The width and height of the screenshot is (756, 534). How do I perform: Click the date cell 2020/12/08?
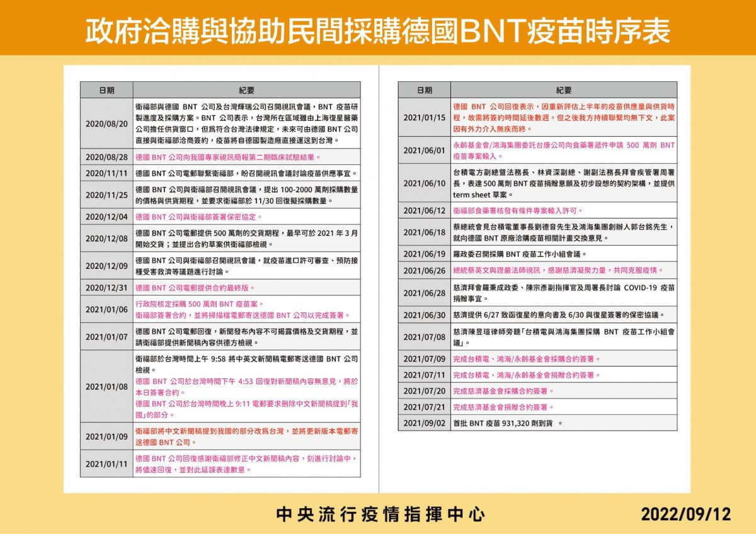[106, 239]
